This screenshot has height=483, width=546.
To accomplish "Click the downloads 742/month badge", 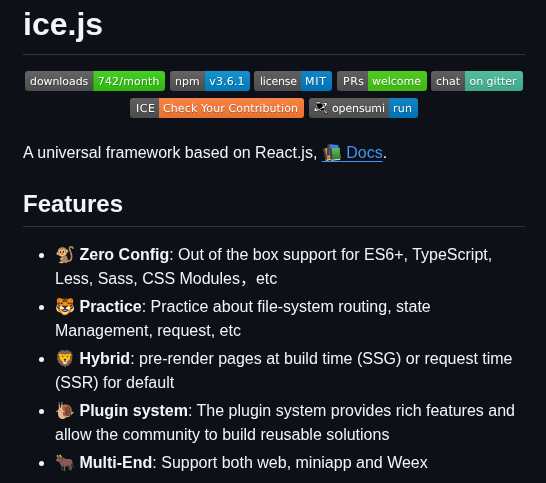I will click(95, 81).
